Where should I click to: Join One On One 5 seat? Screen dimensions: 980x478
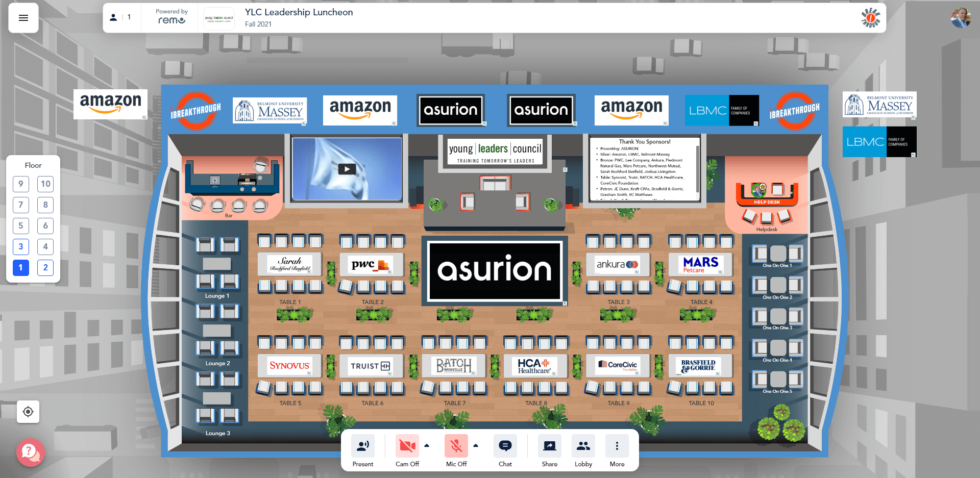[x=777, y=380]
